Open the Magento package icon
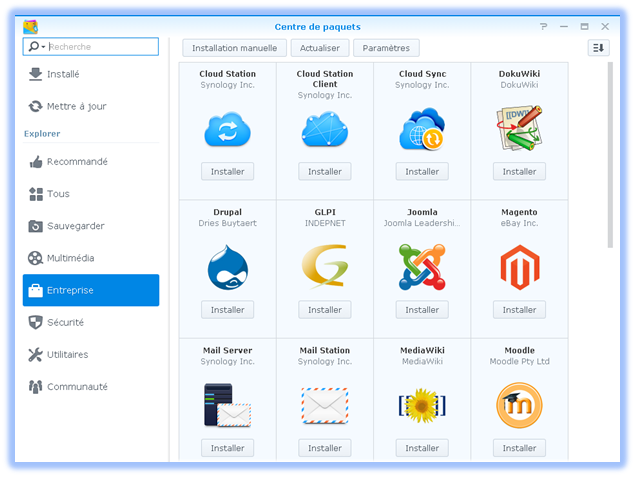This screenshot has height=477, width=635. tap(520, 267)
